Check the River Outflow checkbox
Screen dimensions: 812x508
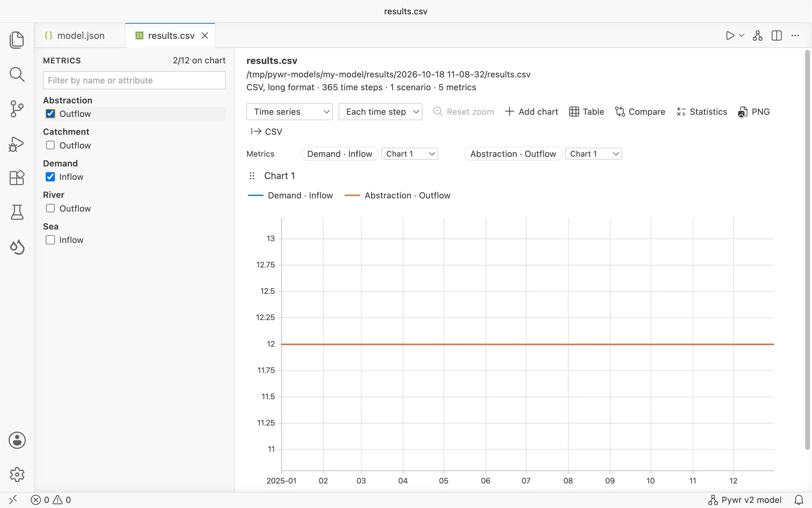click(50, 208)
